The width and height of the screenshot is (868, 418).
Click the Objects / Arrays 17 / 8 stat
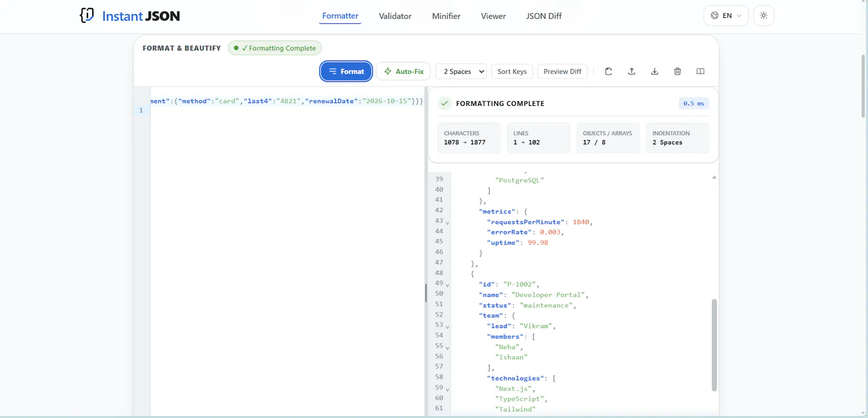(608, 138)
